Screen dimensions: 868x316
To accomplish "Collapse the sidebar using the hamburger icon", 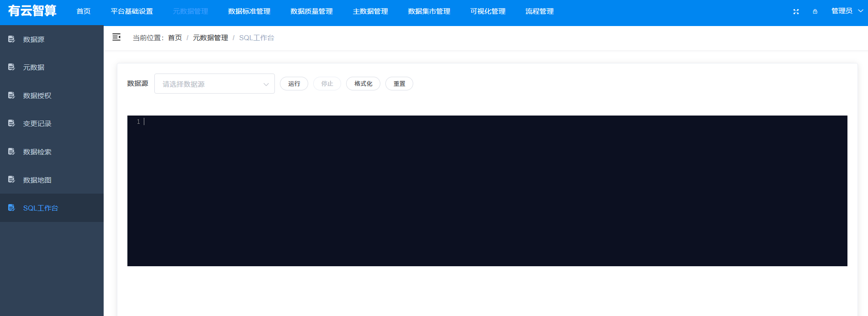I will pos(116,37).
